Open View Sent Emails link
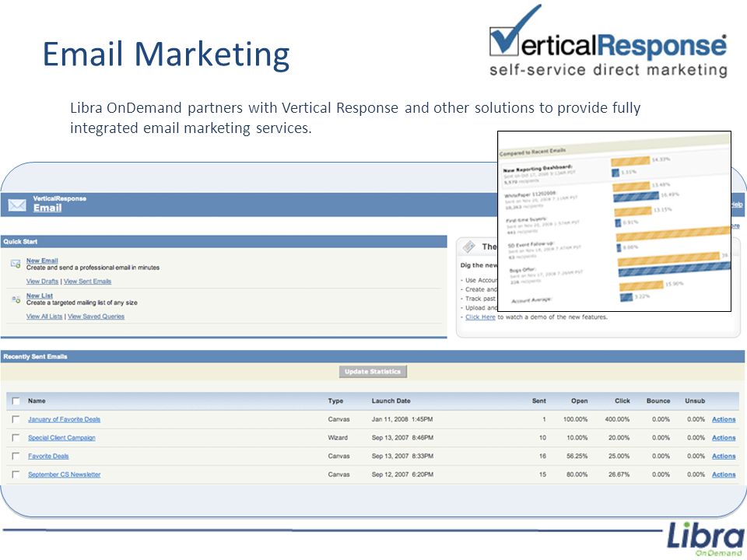 [x=87, y=282]
